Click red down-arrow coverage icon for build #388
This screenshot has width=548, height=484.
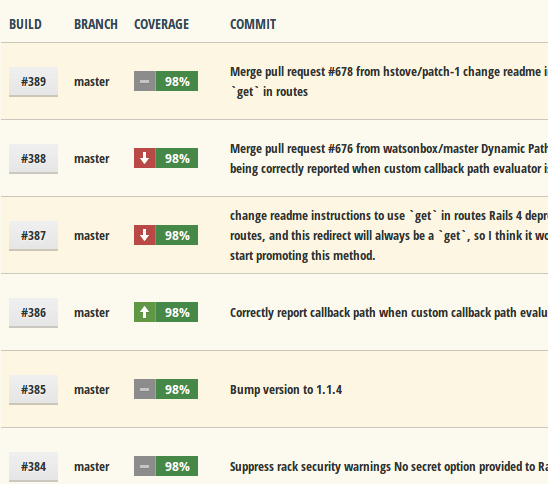click(145, 158)
